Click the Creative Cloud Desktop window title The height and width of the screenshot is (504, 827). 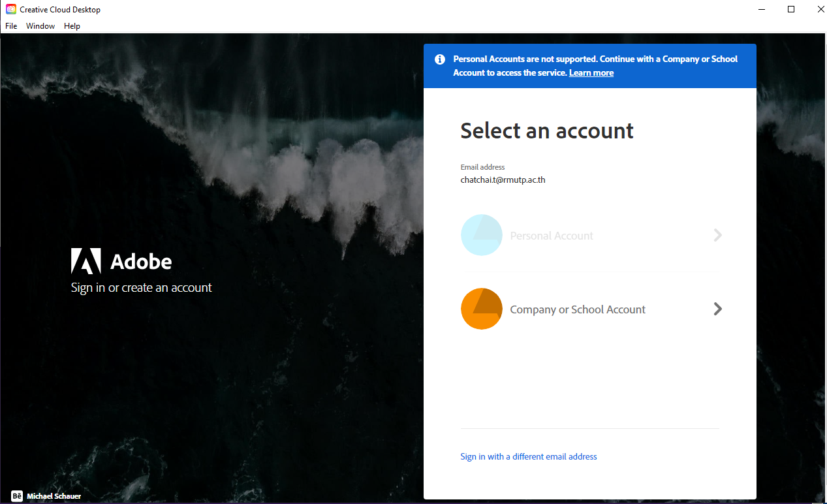point(60,10)
